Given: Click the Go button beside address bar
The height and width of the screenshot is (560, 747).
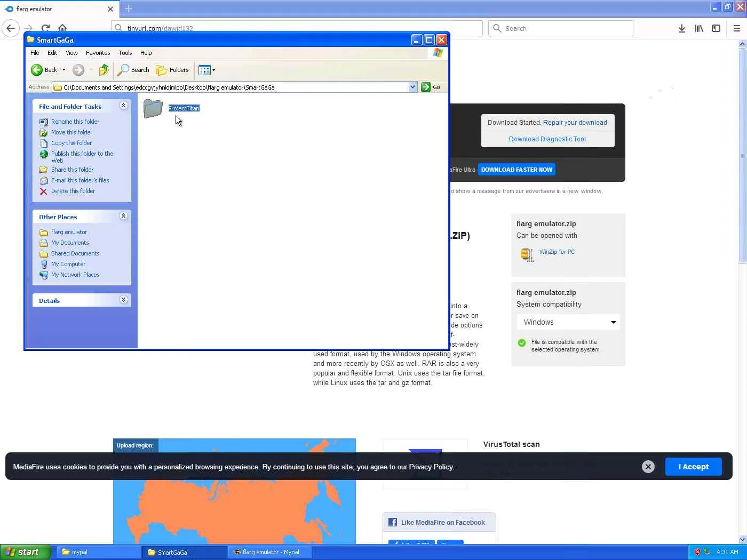Looking at the screenshot, I should coord(431,87).
